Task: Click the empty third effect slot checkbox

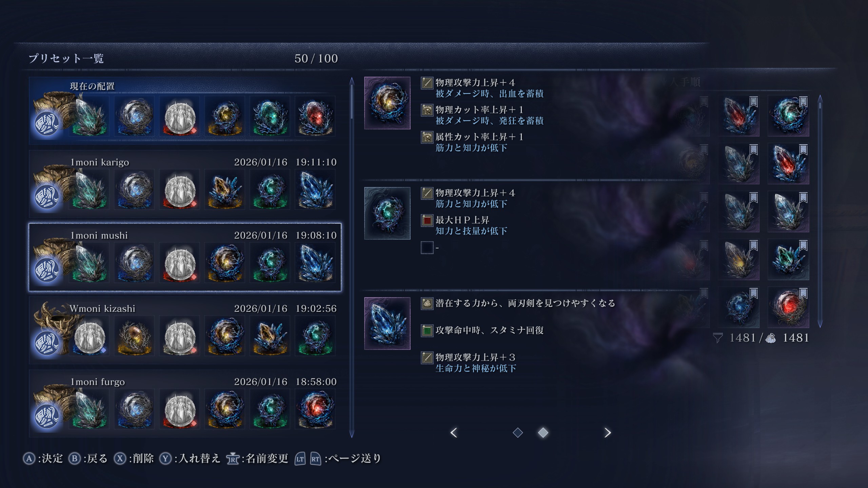Action: coord(427,247)
